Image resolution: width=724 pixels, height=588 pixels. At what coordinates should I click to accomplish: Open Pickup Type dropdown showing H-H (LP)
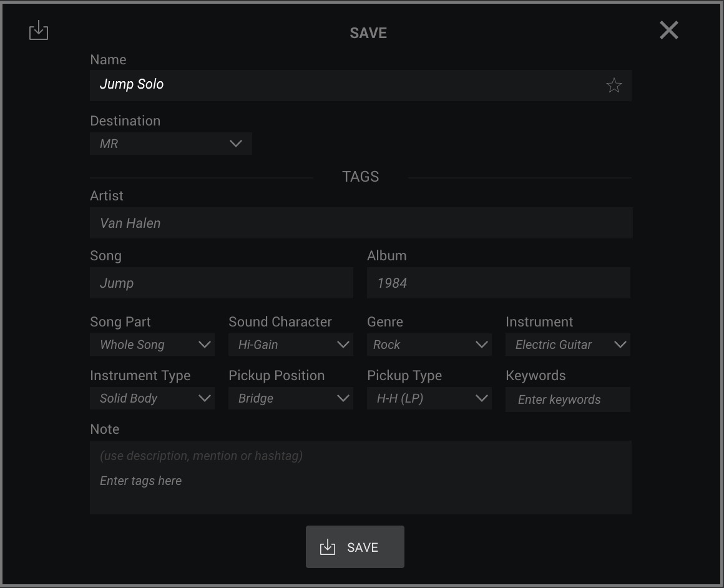tap(429, 398)
